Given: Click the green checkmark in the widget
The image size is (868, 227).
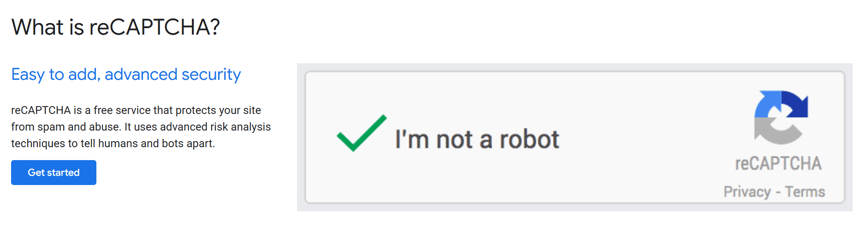Looking at the screenshot, I should point(361,133).
